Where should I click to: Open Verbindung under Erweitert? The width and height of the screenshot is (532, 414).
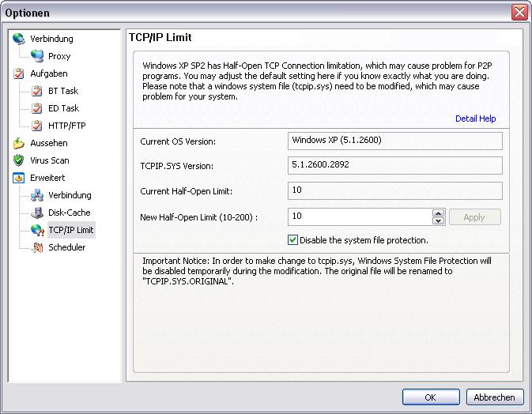(x=70, y=195)
